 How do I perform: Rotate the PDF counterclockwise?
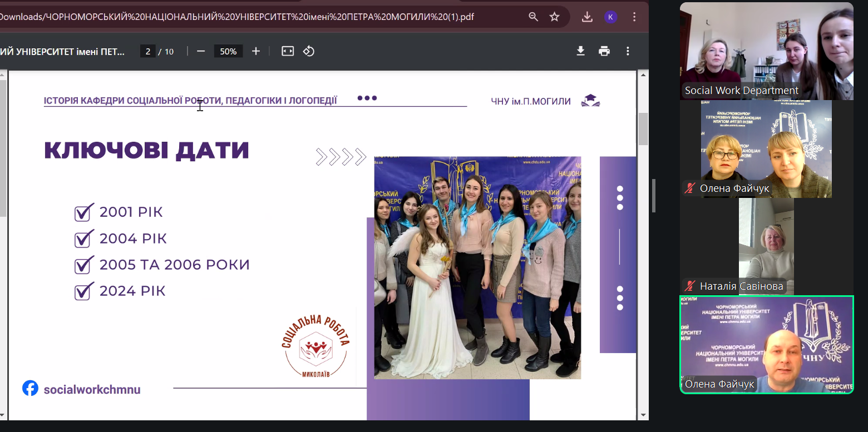309,51
